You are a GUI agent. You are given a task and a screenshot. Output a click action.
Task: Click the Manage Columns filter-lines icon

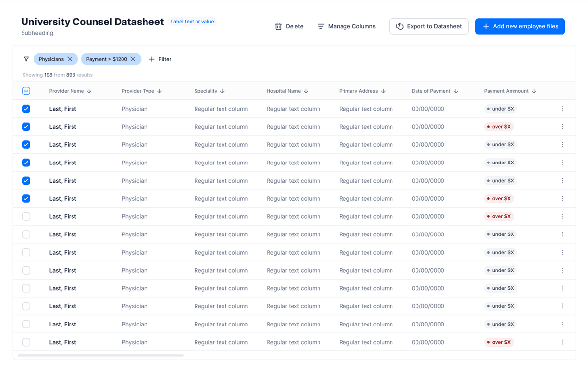321,26
